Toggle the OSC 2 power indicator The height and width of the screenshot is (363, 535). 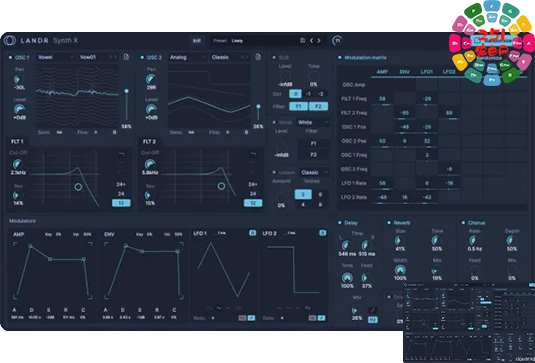click(x=142, y=57)
